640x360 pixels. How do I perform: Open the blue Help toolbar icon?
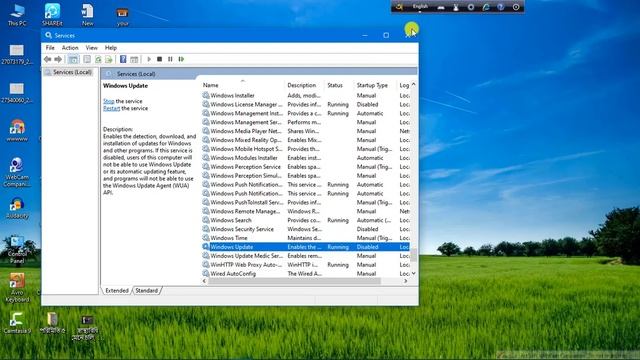[123, 59]
